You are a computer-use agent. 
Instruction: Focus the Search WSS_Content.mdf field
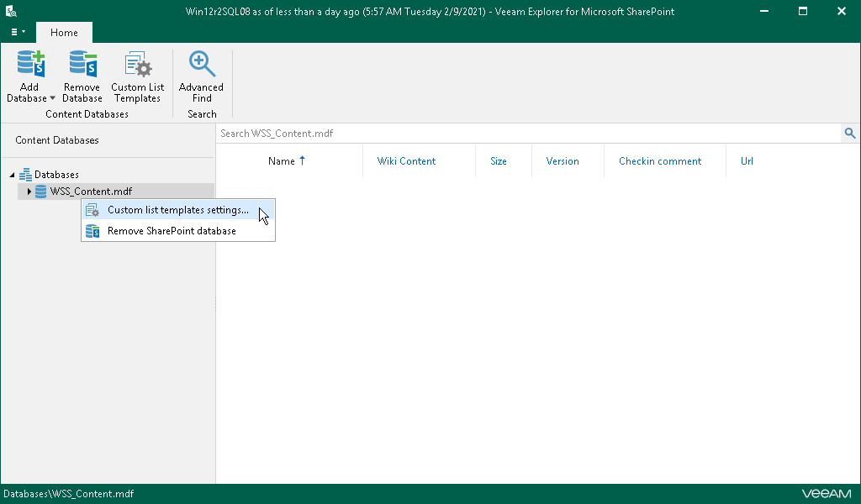tap(528, 134)
